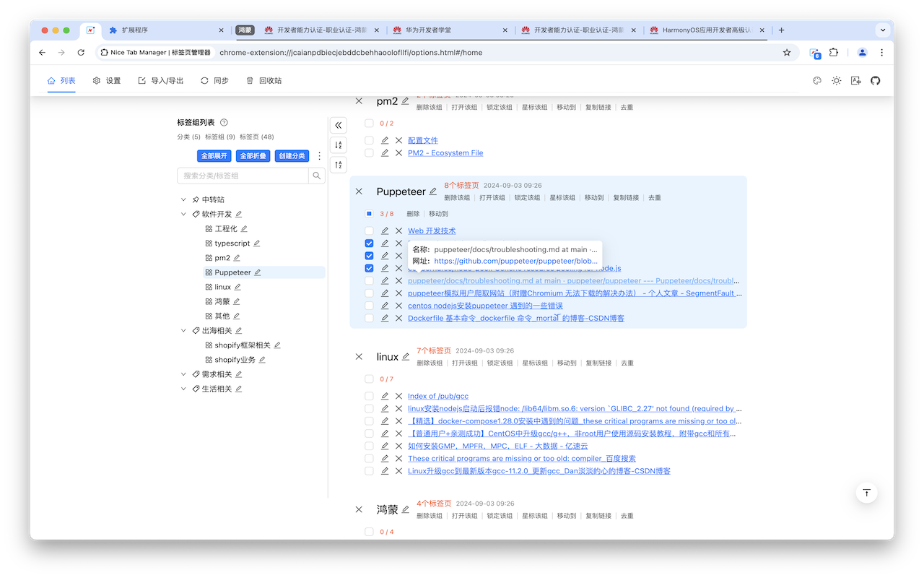The image size is (924, 578).
Task: Rename shopify框架相关 via pencil icon
Action: 277,345
